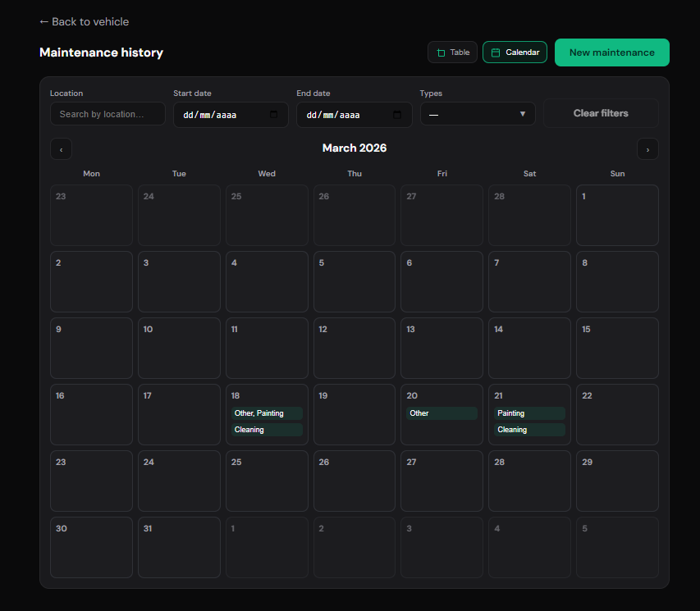This screenshot has width=700, height=611.
Task: Go to next month with right chevron
Action: coord(647,149)
